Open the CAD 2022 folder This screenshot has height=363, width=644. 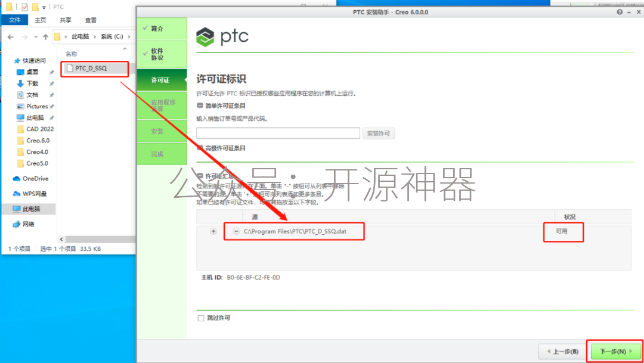[x=40, y=129]
